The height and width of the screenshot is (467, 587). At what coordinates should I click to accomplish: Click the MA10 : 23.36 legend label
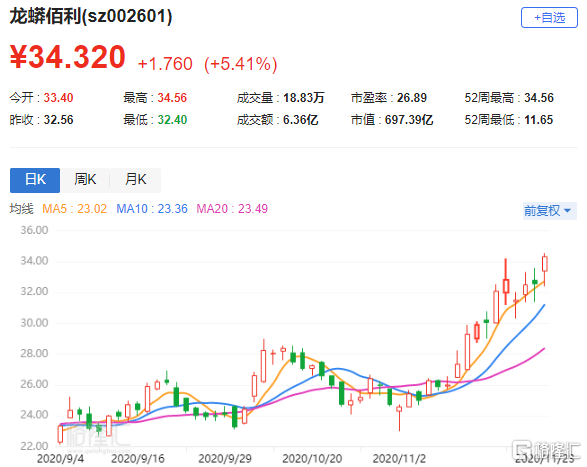152,209
